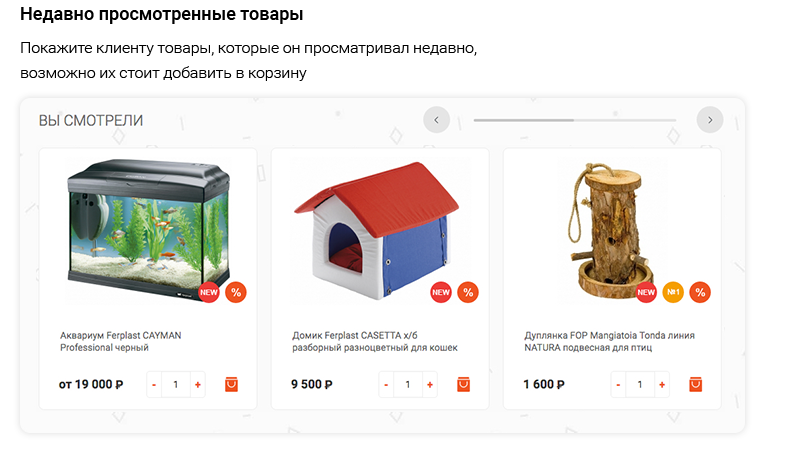Click the percent discount badge on the aquarium
This screenshot has height=451, width=798.
pos(236,292)
